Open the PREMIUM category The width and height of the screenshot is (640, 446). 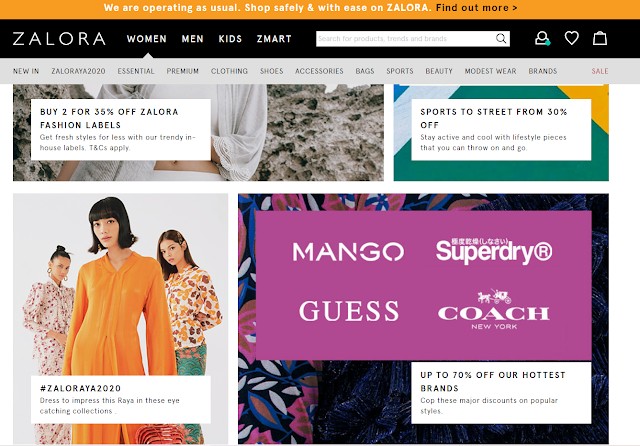coord(182,71)
